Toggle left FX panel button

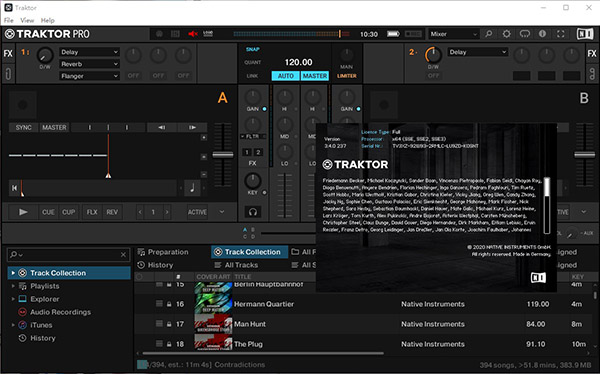point(8,53)
